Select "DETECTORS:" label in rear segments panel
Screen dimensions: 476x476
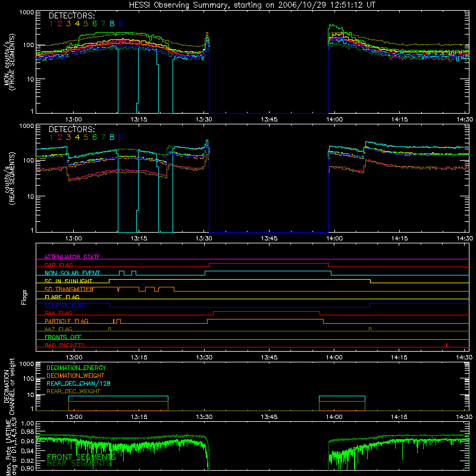click(71, 129)
